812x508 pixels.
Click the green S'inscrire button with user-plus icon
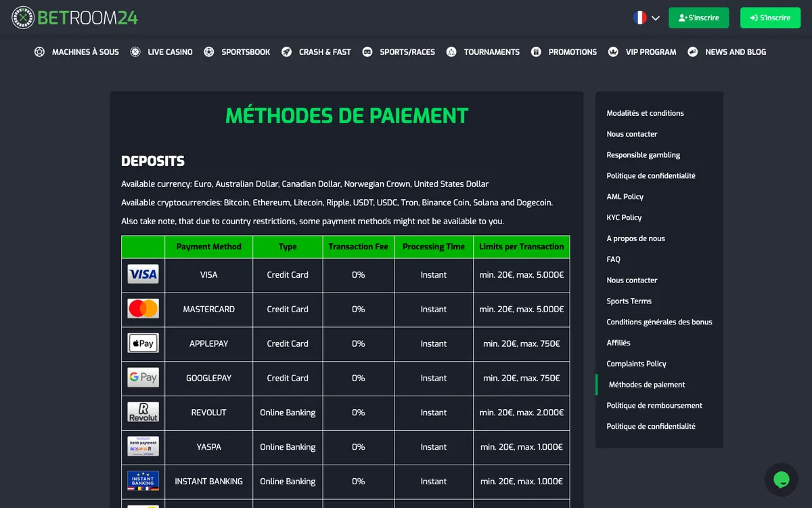coord(698,18)
